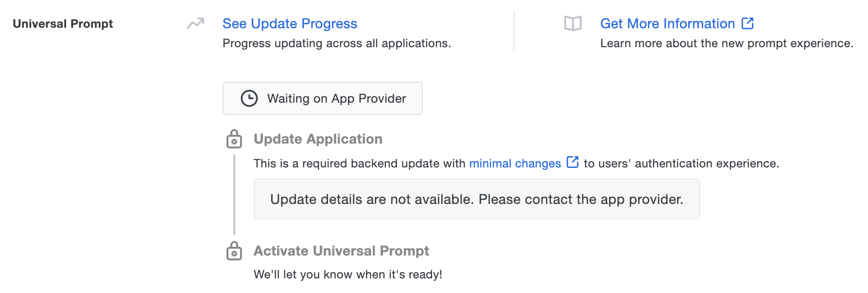The width and height of the screenshot is (868, 293).
Task: Click the open book documentation icon
Action: click(x=573, y=22)
